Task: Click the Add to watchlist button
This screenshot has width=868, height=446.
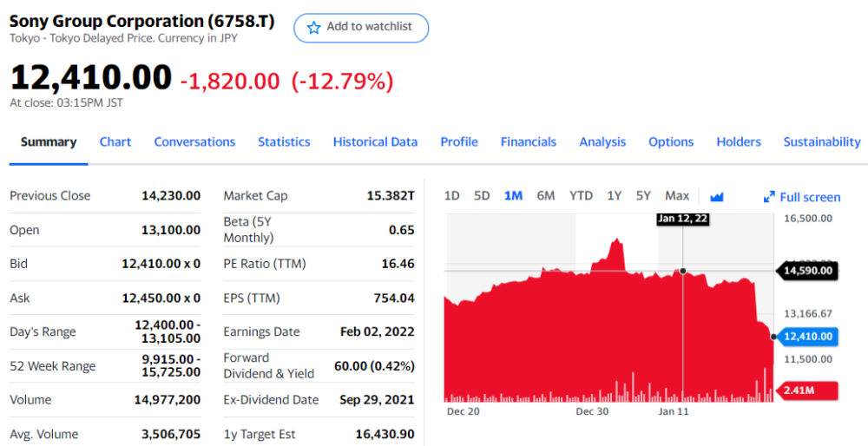Action: point(361,28)
